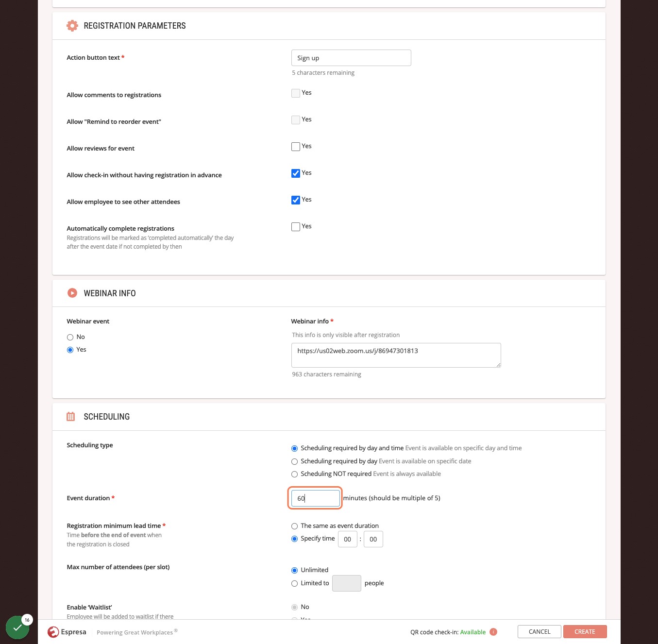This screenshot has width=658, height=644.
Task: Click the QR code check-in Available status
Action: click(473, 632)
